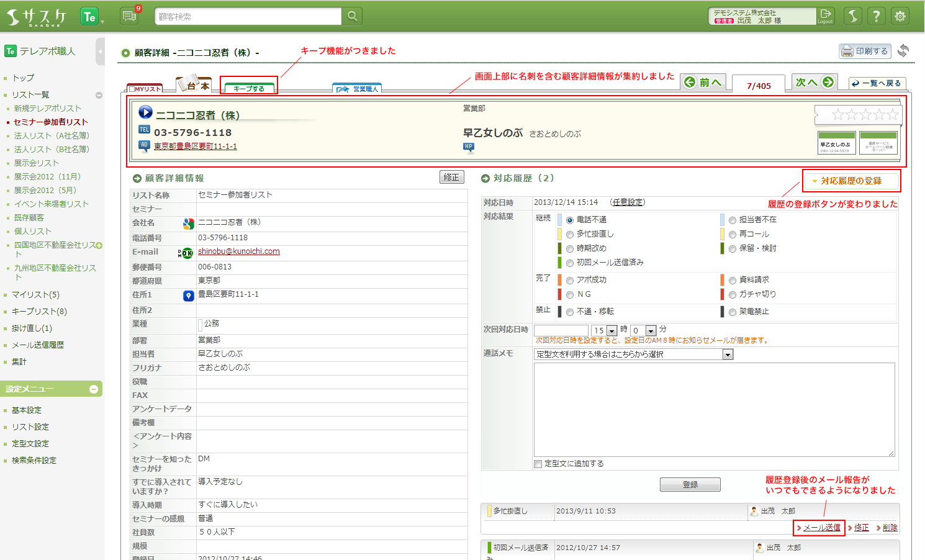Image resolution: width=925 pixels, height=560 pixels.
Task: Click the magnifier search button
Action: coord(352,16)
